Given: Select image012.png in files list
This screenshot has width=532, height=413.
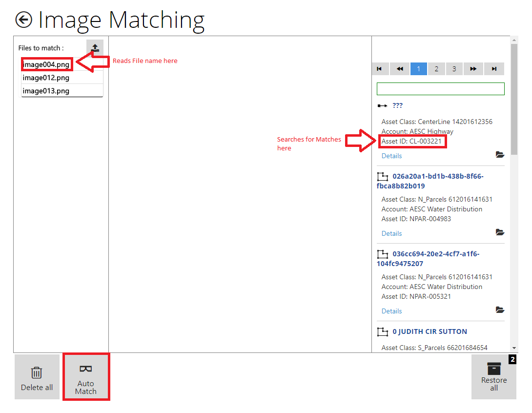Looking at the screenshot, I should click(46, 78).
